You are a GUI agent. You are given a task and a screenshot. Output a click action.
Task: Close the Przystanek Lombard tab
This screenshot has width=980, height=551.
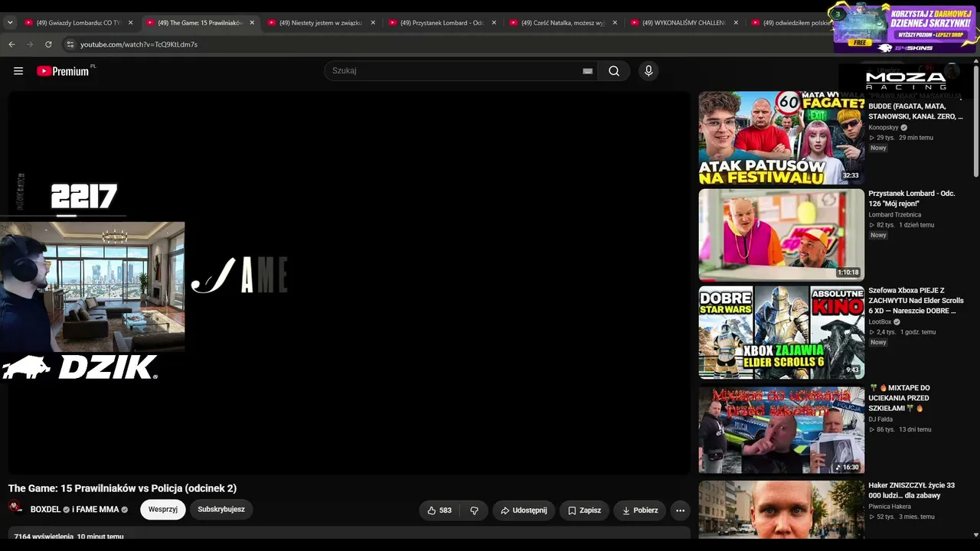pyautogui.click(x=494, y=23)
